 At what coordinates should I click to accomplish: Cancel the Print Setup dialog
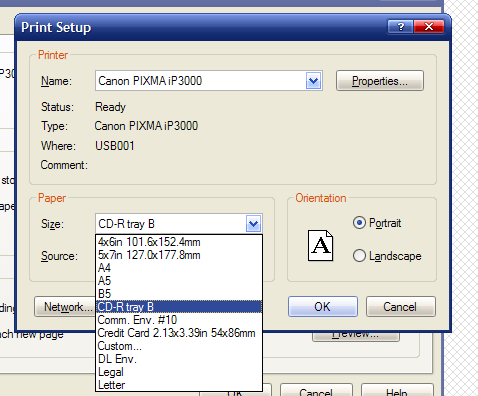400,307
